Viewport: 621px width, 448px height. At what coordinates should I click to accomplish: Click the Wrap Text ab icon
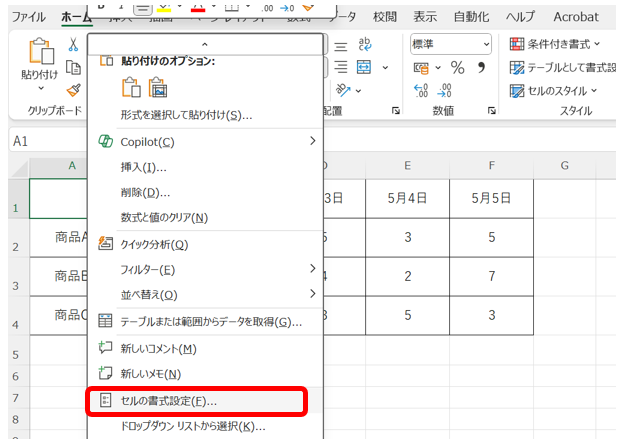pyautogui.click(x=364, y=44)
